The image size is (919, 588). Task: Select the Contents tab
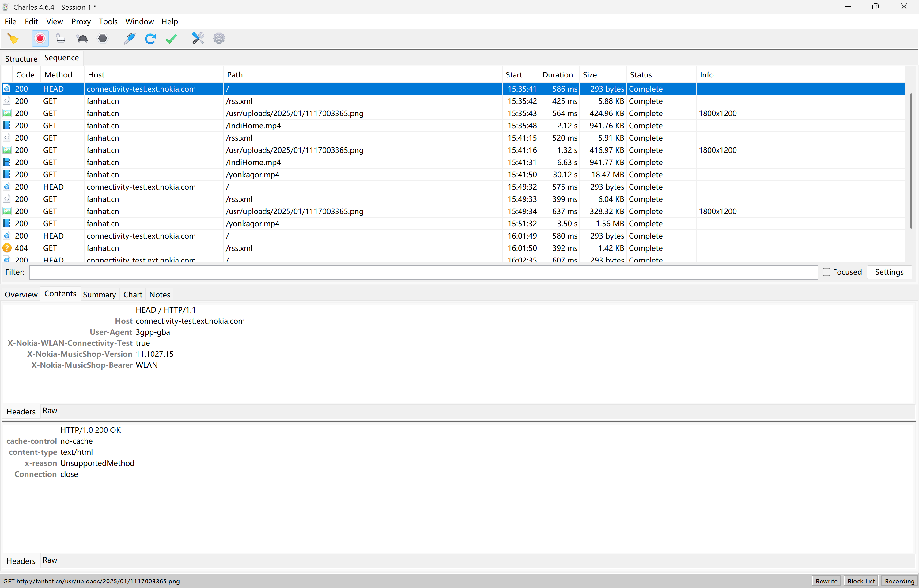point(60,294)
